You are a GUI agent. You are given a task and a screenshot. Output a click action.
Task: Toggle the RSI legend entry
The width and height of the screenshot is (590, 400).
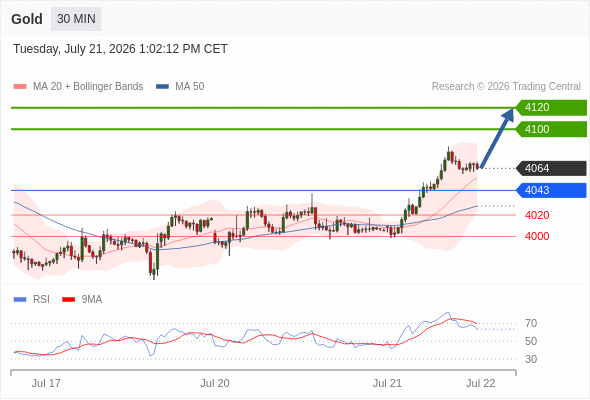[32, 300]
